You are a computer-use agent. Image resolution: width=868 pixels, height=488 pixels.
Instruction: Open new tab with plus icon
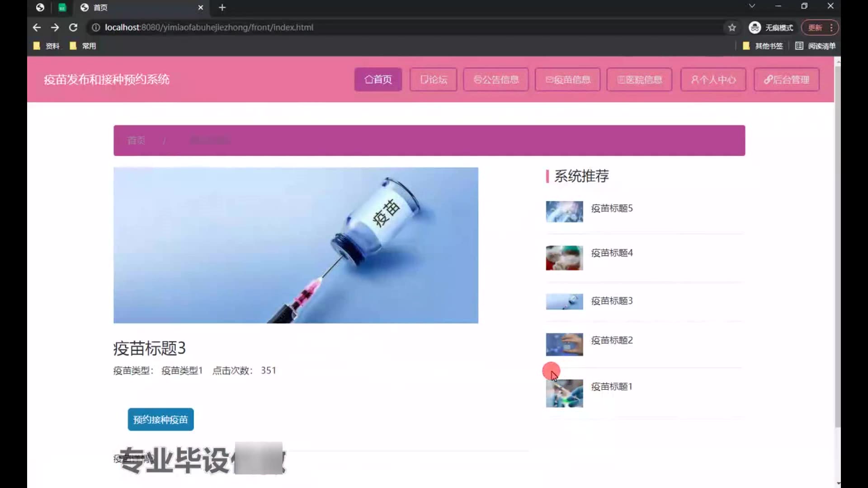222,7
